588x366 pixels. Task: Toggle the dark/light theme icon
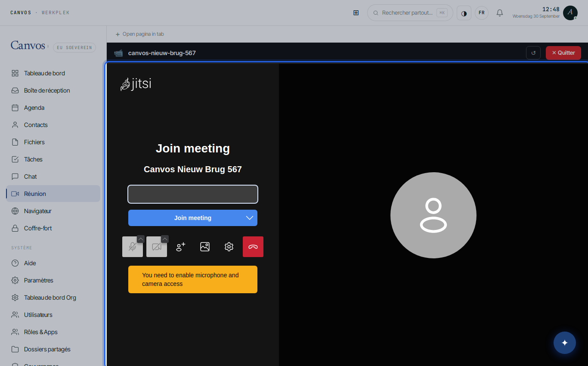pyautogui.click(x=464, y=13)
